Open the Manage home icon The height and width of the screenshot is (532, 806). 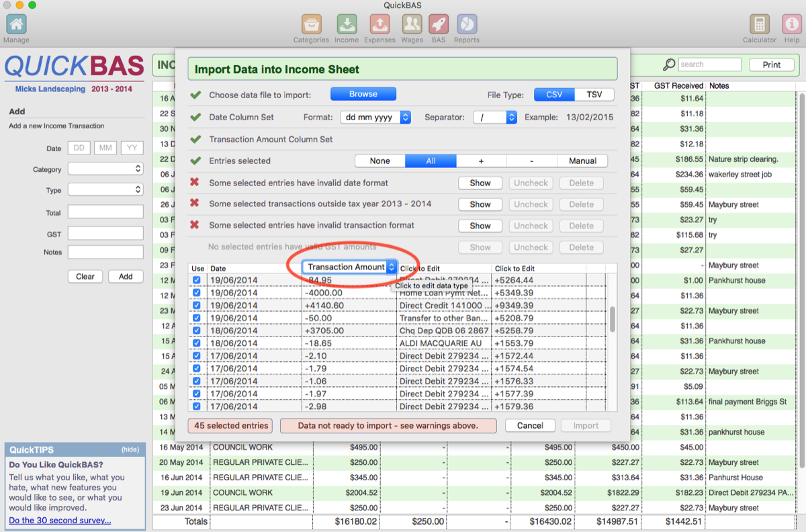click(16, 25)
